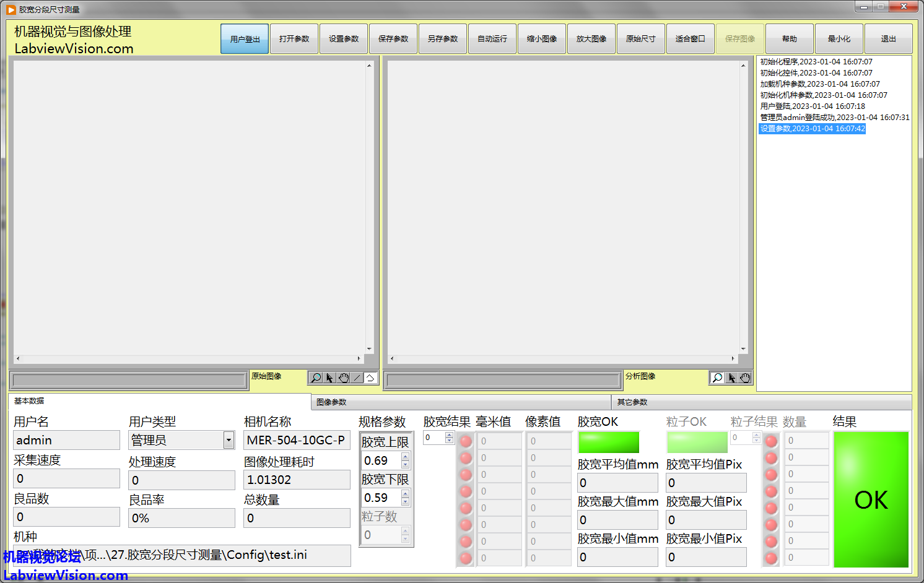Select line tool under original image panel
Viewport: 924px width, 583px height.
point(357,378)
